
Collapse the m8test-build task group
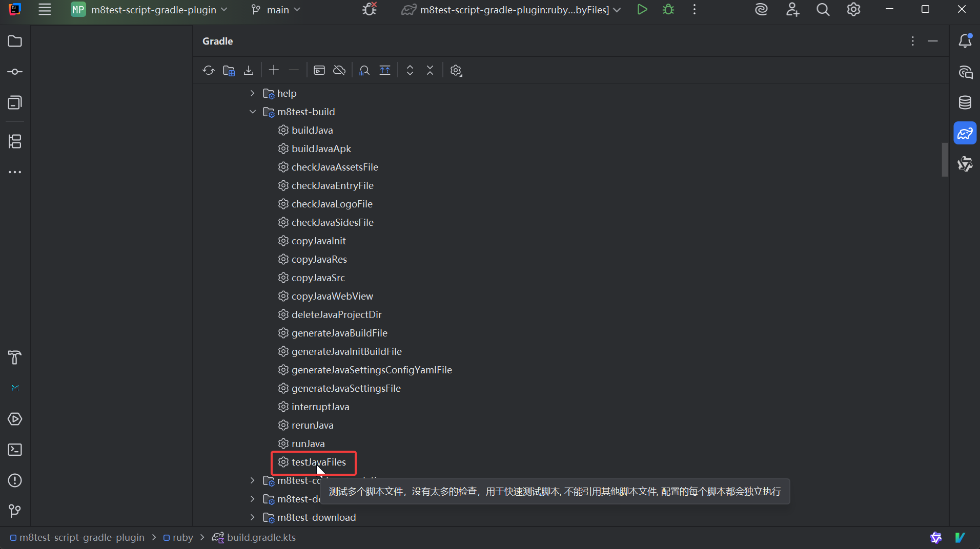(253, 112)
